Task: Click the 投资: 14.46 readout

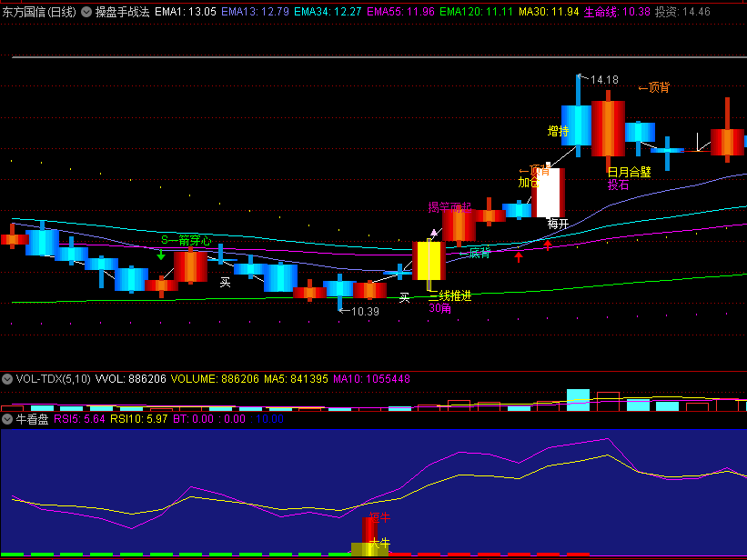Action: [x=682, y=12]
